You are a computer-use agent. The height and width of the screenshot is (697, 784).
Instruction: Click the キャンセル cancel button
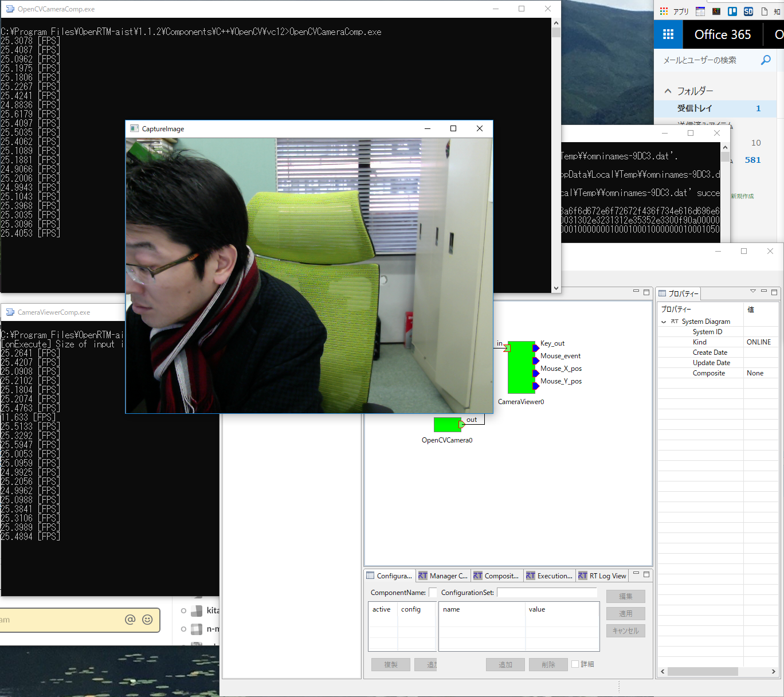coord(626,631)
